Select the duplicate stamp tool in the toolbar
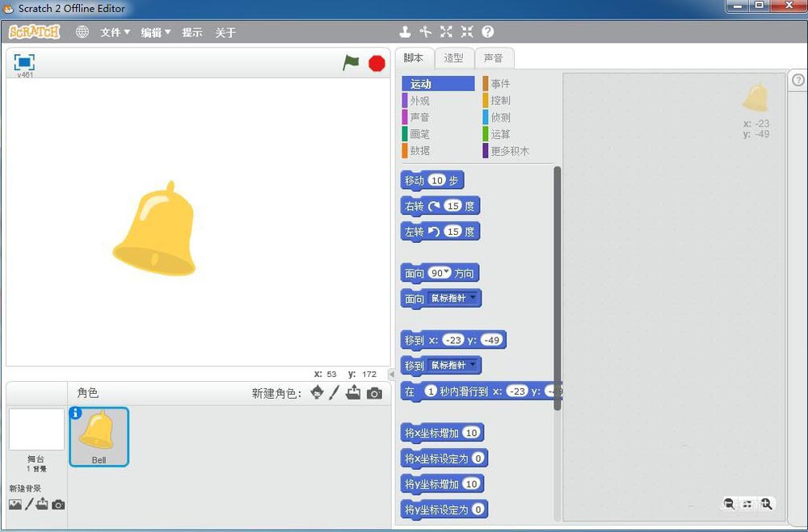Image resolution: width=808 pixels, height=532 pixels. click(406, 31)
